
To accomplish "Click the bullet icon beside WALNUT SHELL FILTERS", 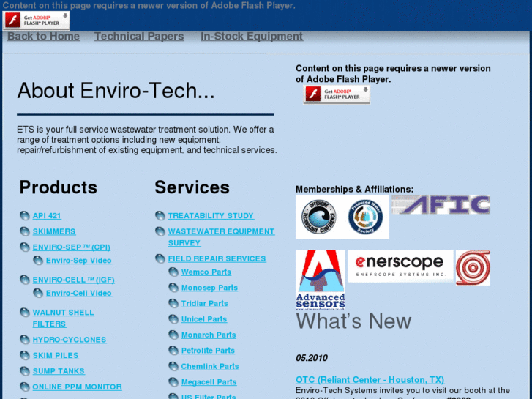I will (x=24, y=313).
